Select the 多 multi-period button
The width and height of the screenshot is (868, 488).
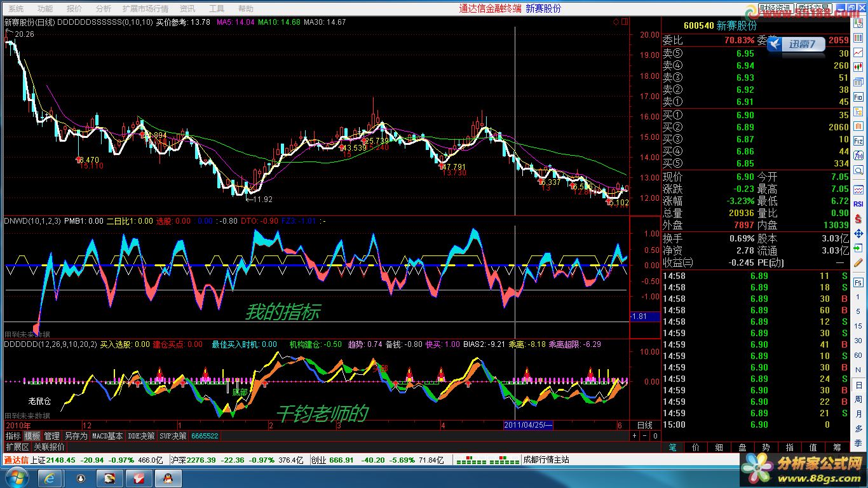click(x=858, y=429)
